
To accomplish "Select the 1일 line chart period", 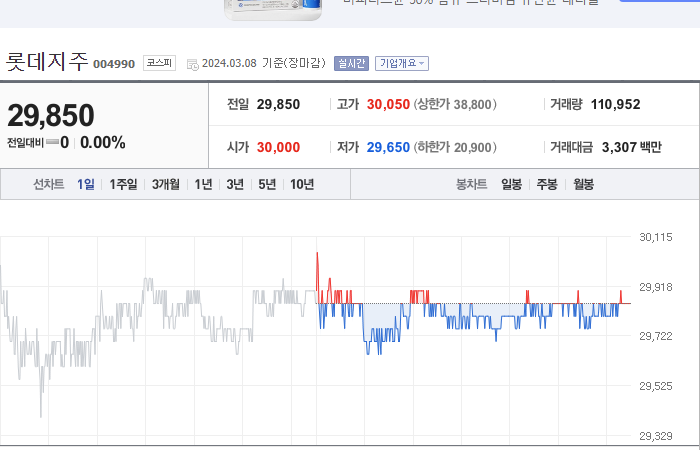I will 86,184.
